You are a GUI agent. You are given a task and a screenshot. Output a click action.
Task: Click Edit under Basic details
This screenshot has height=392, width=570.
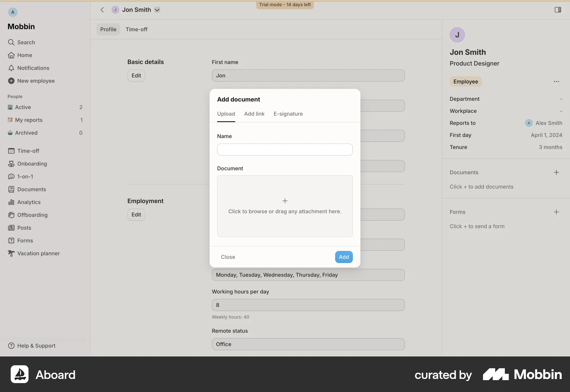tap(136, 75)
